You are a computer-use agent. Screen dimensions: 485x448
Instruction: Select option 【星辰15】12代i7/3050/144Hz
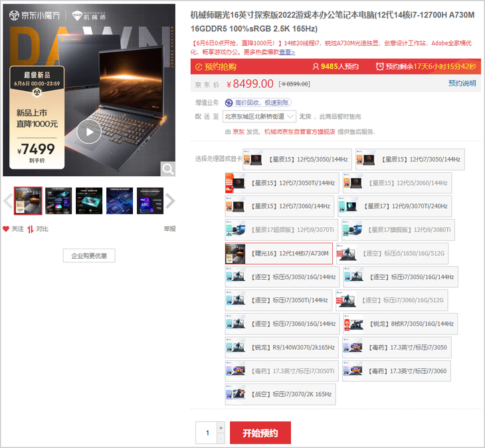click(x=410, y=160)
